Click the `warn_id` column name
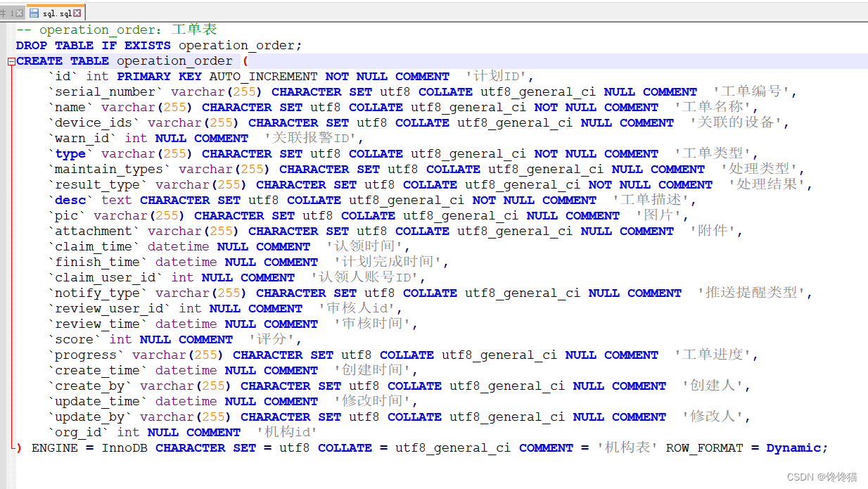Screen dimensions: 868x489 pos(82,138)
